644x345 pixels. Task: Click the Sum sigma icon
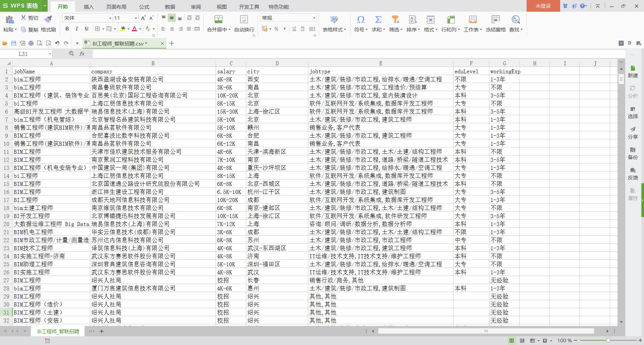pos(378,19)
